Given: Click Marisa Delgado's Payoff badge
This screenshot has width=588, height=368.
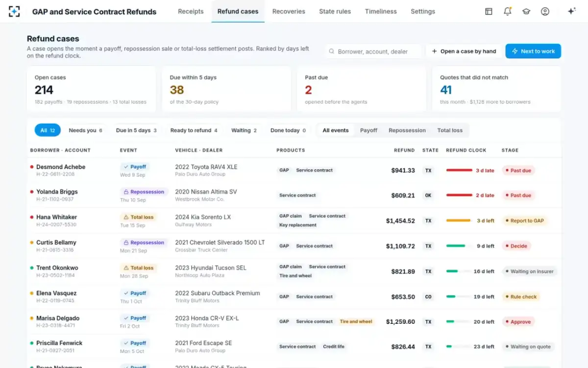Looking at the screenshot, I should (135, 318).
